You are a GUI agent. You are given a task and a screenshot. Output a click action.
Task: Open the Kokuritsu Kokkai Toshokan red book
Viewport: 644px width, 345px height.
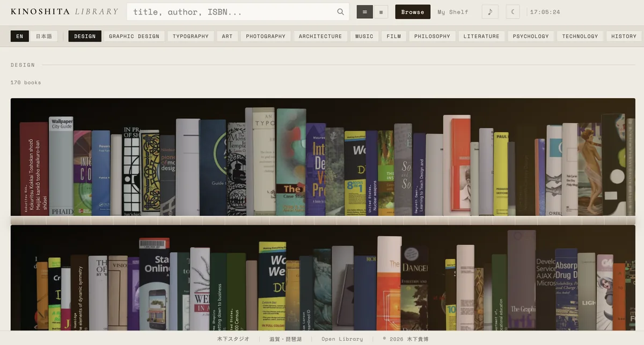pyautogui.click(x=34, y=169)
